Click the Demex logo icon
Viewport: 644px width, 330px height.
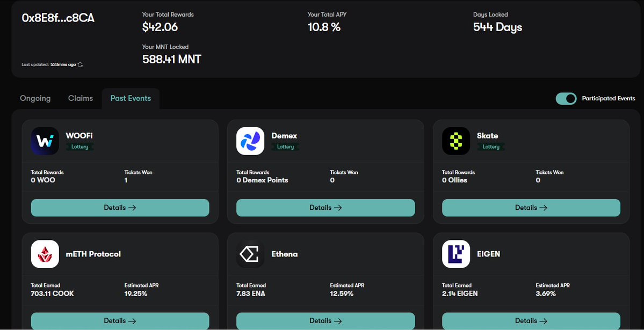(250, 141)
